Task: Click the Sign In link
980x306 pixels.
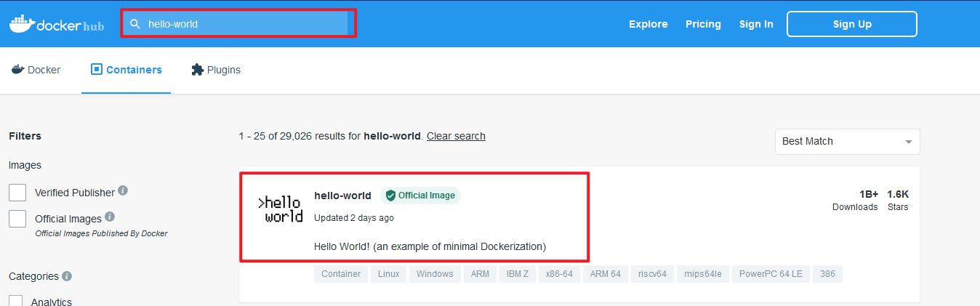Action: 756,24
